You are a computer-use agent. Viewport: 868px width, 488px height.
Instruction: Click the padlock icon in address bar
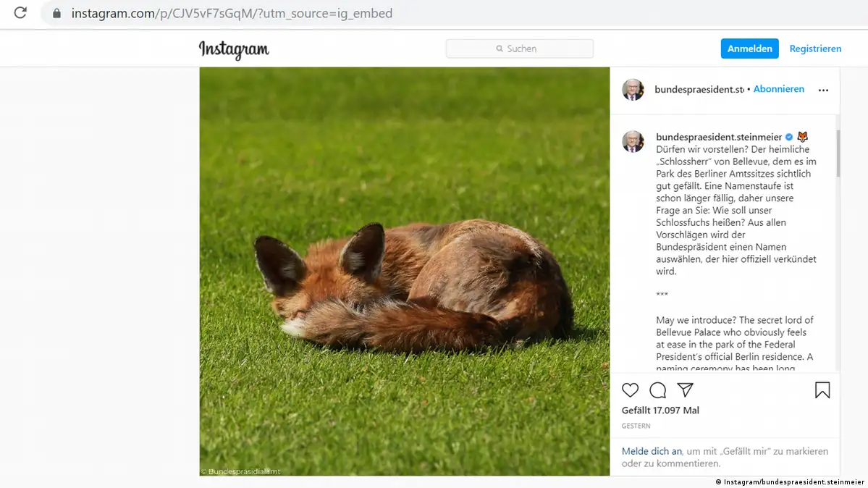point(57,14)
